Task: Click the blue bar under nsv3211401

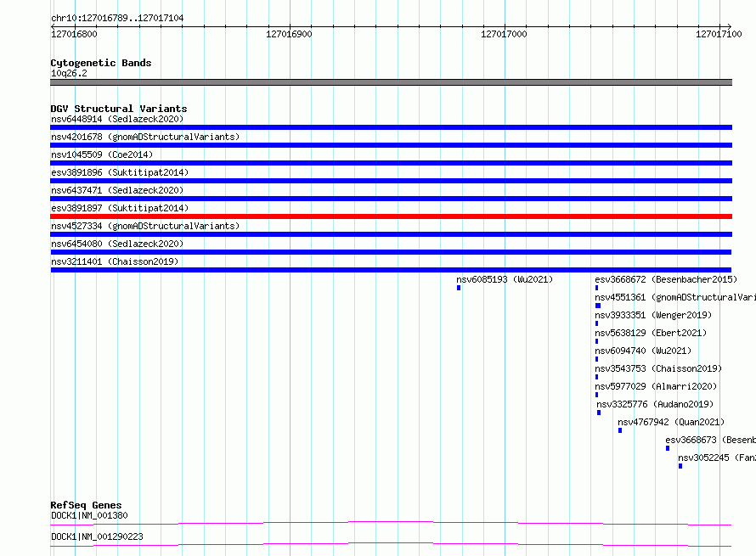Action: (x=391, y=270)
